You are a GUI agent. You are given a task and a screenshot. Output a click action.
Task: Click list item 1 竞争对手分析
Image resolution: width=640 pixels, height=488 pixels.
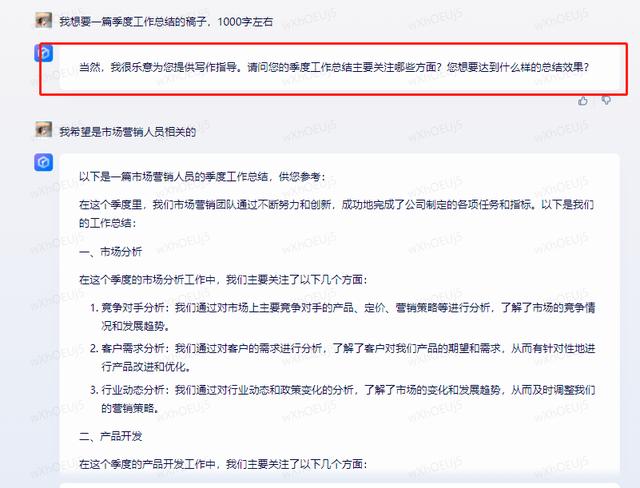click(x=342, y=317)
